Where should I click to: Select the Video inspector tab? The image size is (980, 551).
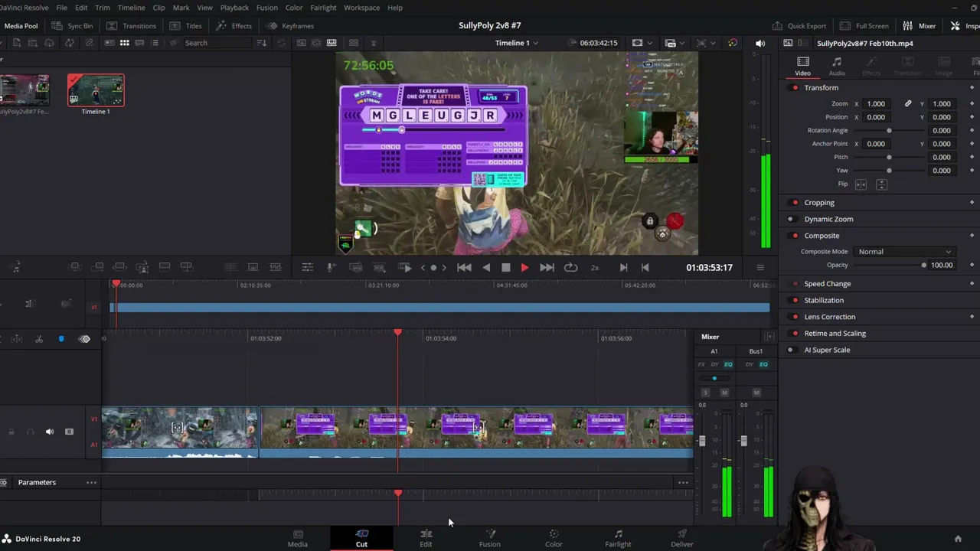coord(802,66)
